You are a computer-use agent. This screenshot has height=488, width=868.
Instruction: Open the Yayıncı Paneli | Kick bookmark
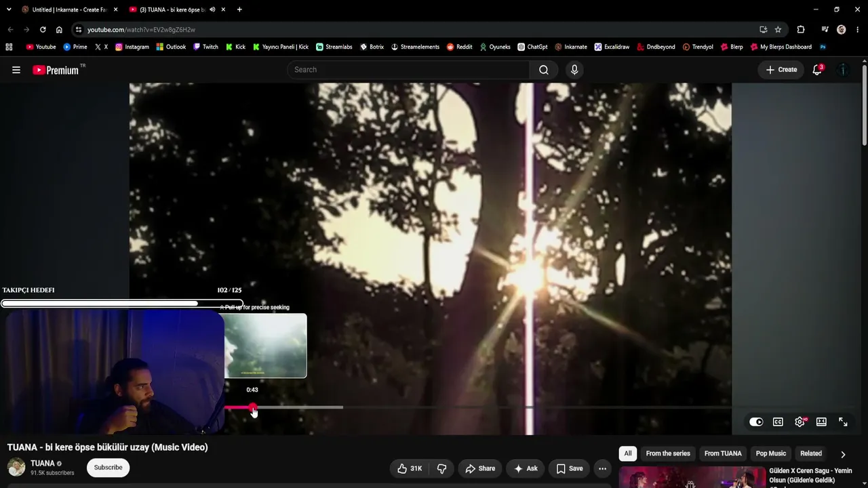point(281,47)
